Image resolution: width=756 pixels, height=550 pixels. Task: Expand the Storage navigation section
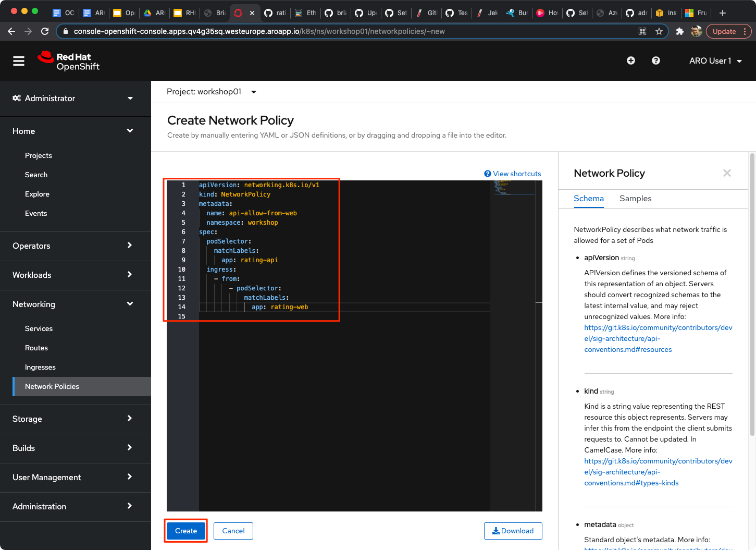tap(73, 419)
